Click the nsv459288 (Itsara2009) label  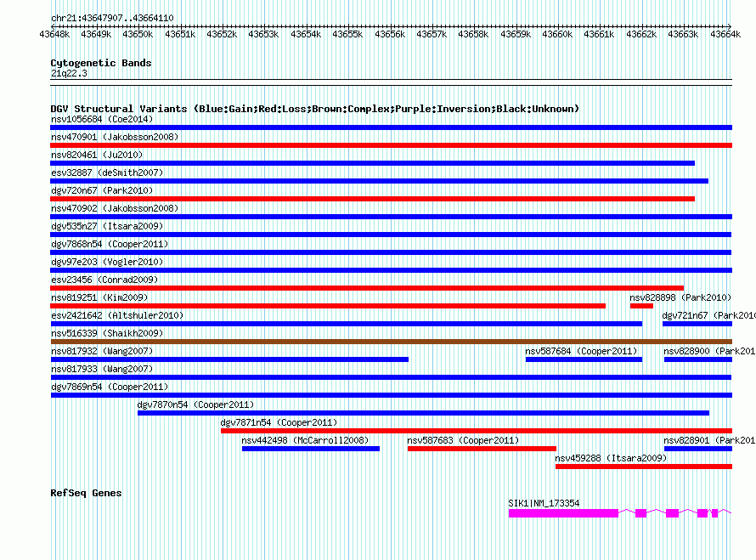pos(611,458)
